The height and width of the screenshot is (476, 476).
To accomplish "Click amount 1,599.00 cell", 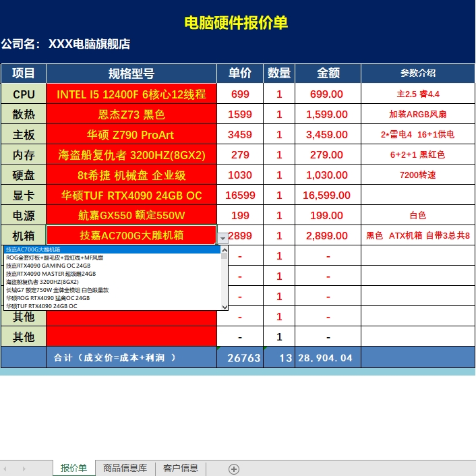I will coord(328,115).
